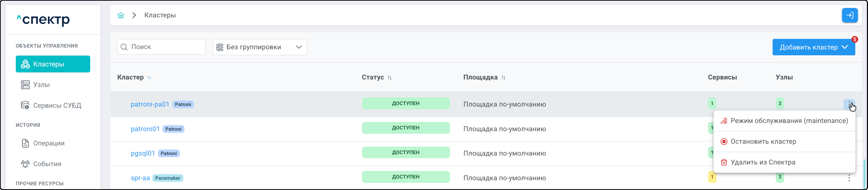Open the three-dot menu for spr-aa
Viewport: 868px width, 190px height.
(x=849, y=178)
